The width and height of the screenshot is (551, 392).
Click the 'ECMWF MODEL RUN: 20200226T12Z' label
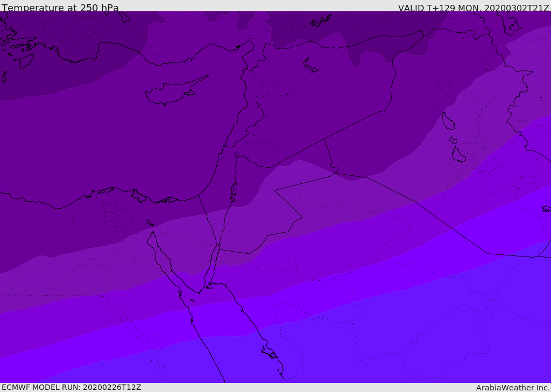coord(72,387)
